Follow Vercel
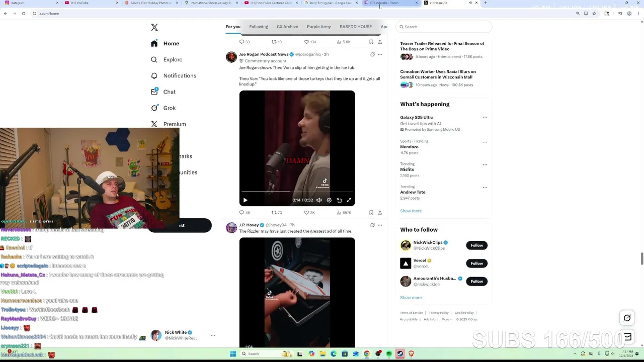Screen dimensions: 644x362 [x=477, y=263]
